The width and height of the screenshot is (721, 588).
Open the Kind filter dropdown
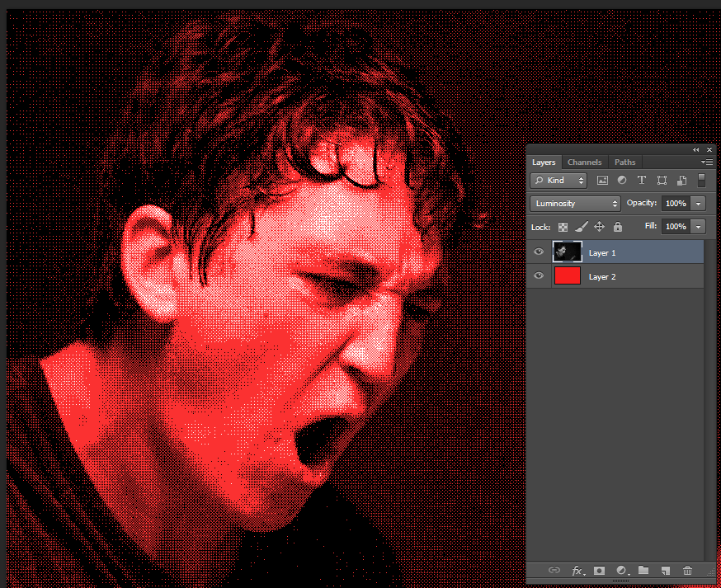(558, 181)
